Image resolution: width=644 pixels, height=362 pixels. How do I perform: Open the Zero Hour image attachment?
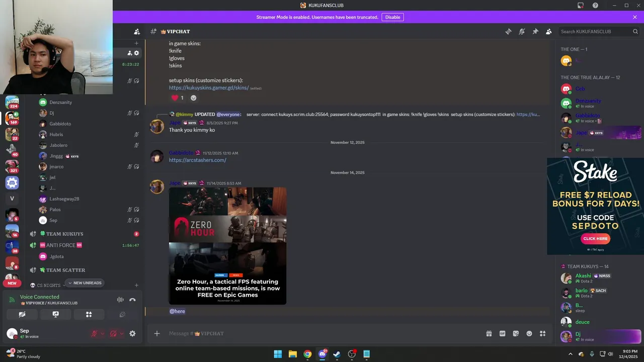[227, 246]
